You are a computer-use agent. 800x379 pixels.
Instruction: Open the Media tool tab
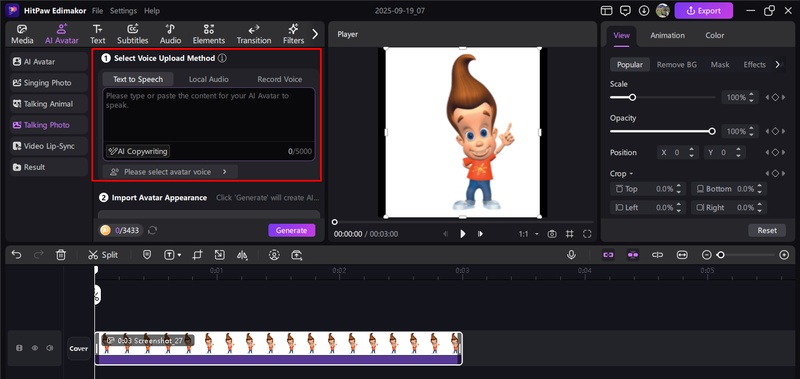point(22,34)
